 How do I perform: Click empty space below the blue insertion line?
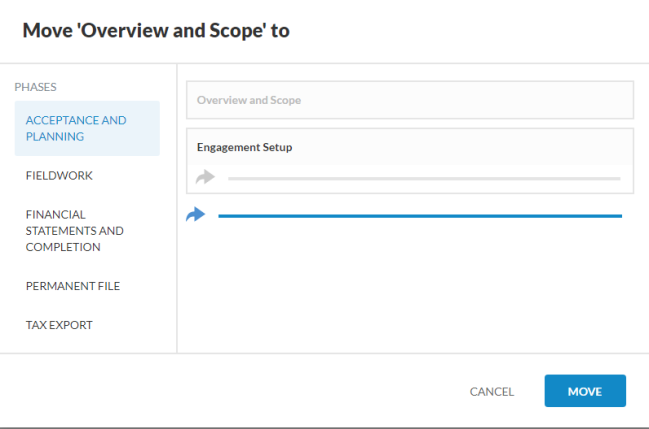[x=410, y=285]
